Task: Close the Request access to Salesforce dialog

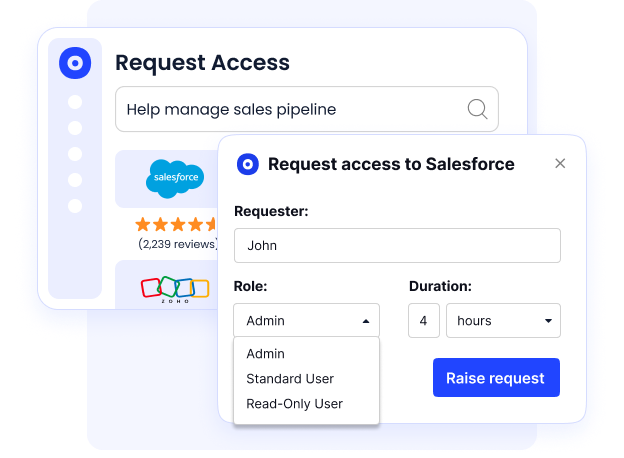Action: click(560, 163)
